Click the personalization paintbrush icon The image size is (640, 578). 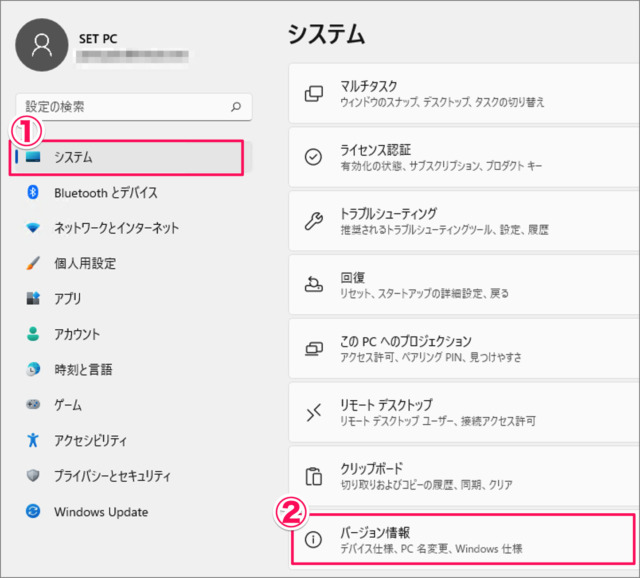pos(33,263)
